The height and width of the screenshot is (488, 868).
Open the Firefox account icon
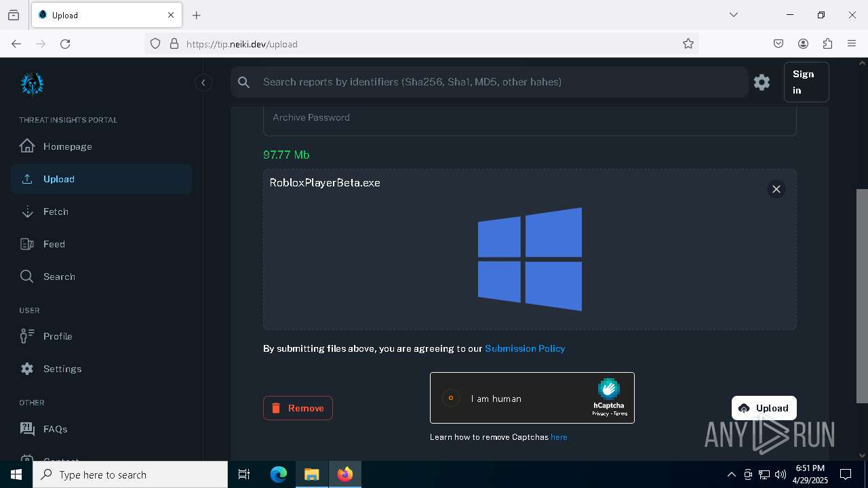(x=803, y=43)
